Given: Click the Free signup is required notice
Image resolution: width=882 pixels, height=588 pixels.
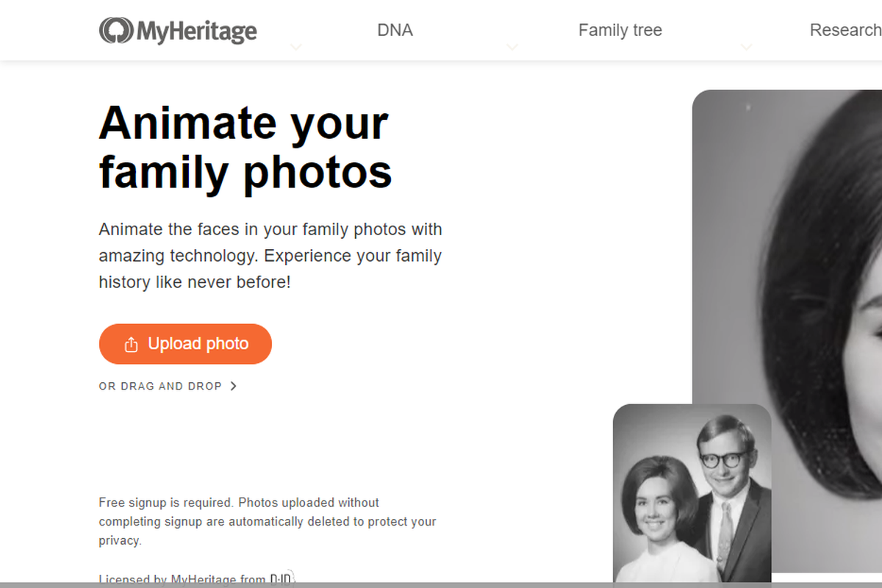Looking at the screenshot, I should click(268, 522).
